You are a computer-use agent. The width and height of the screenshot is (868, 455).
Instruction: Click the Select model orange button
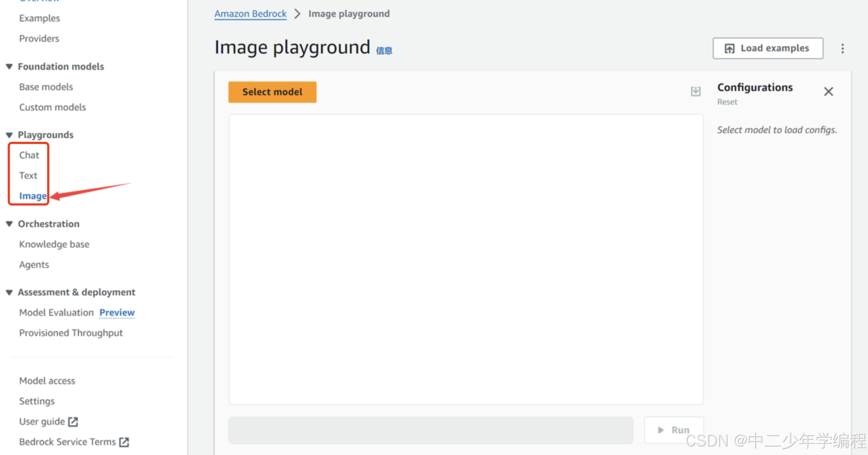point(272,91)
